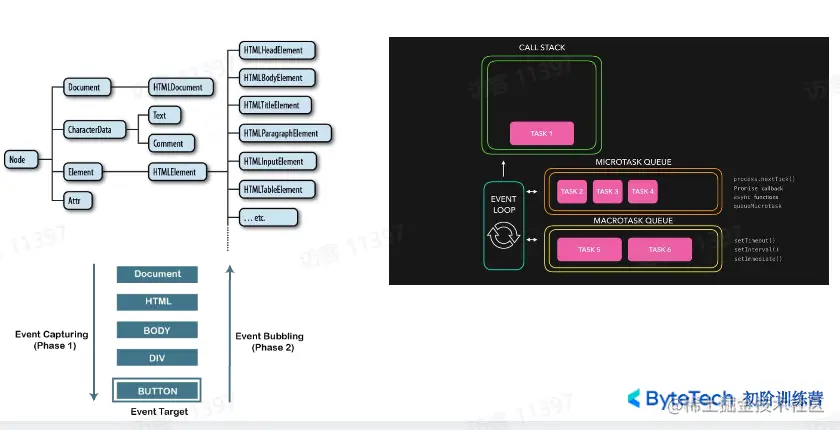
Task: Click the Document node in the DOM tree
Action: click(x=87, y=87)
